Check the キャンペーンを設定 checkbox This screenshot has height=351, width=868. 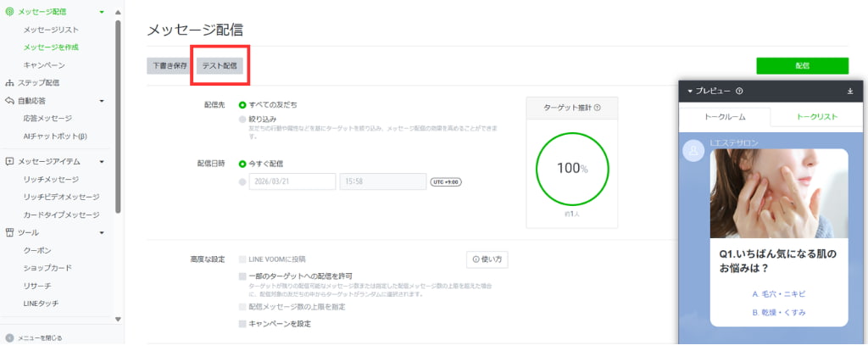(x=242, y=324)
